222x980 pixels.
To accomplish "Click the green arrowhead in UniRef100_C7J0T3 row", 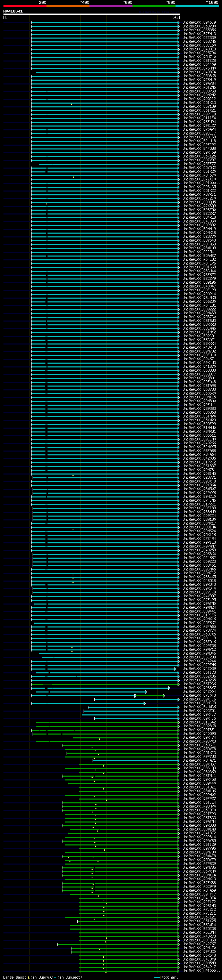I will pos(164,695).
